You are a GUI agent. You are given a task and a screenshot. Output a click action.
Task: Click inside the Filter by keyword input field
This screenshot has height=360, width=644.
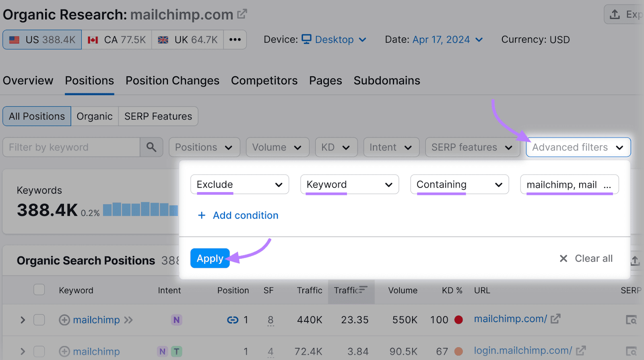point(70,147)
